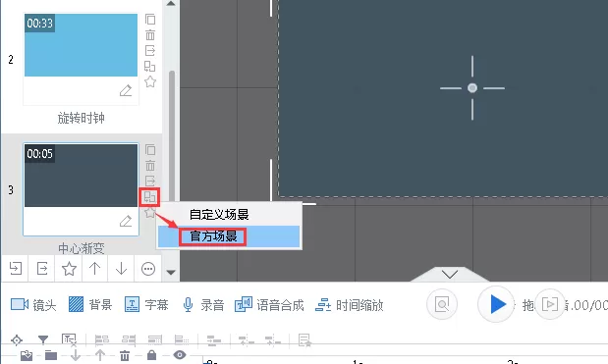
Task: Lock layers with padlock icon
Action: point(151,355)
